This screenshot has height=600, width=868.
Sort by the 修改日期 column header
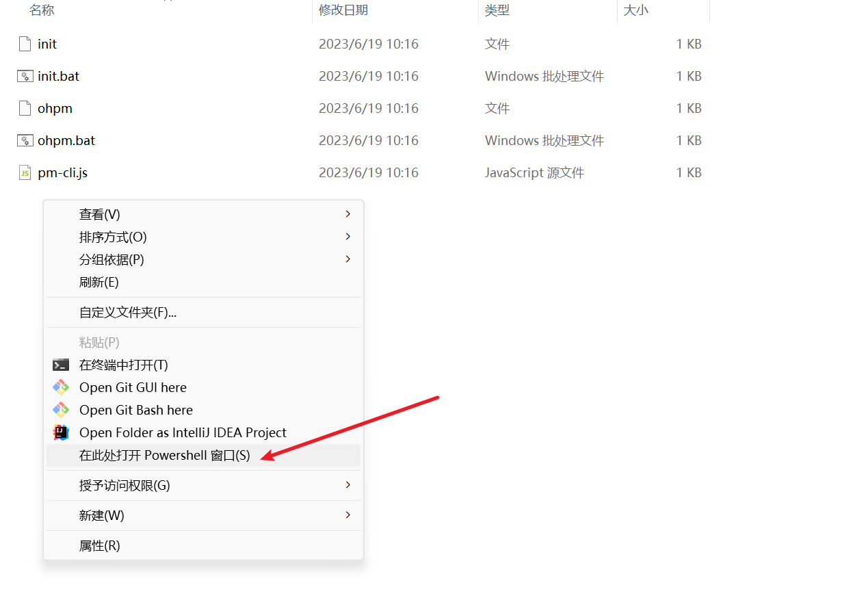343,10
